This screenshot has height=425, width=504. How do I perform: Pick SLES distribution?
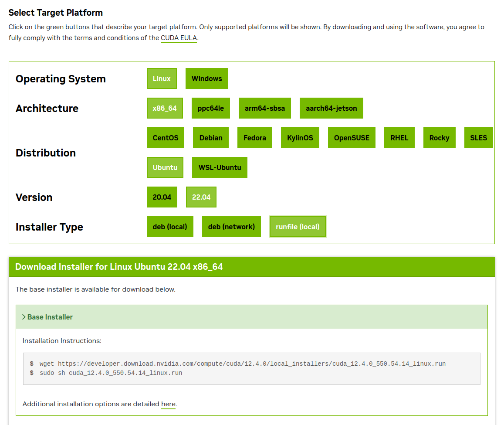tap(478, 138)
